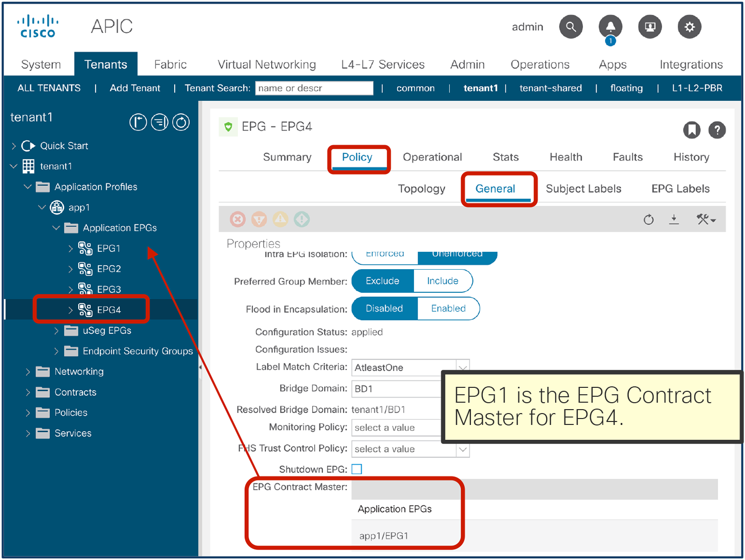The width and height of the screenshot is (745, 560).
Task: Click the ALL TENANTS link
Action: 49,88
